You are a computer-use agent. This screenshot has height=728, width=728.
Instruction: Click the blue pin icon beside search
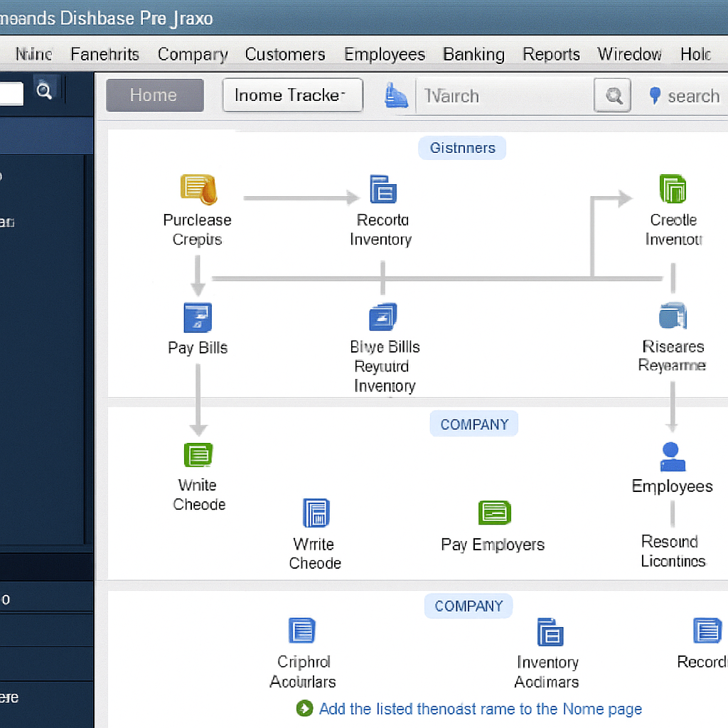click(x=655, y=95)
